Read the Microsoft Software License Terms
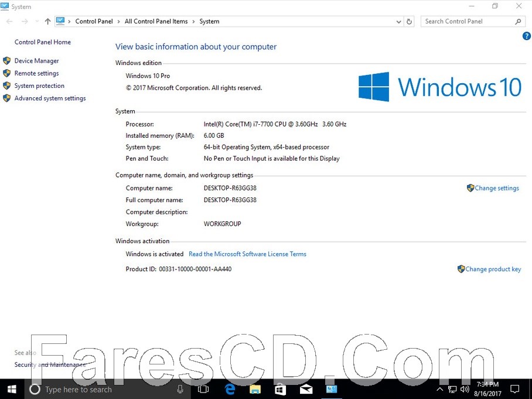This screenshot has width=532, height=399. [x=247, y=254]
